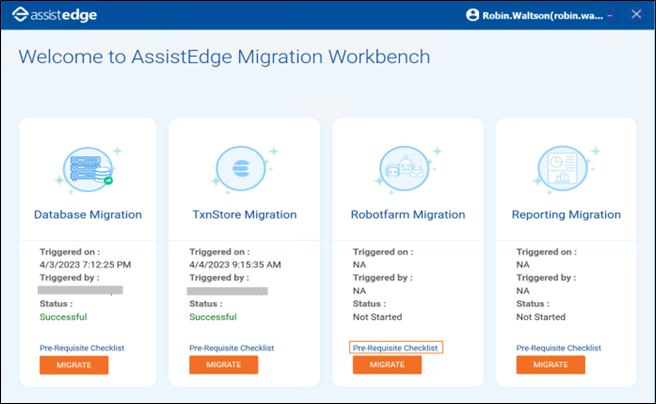Click MIGRATE under Robotfarm Migration

pyautogui.click(x=387, y=365)
